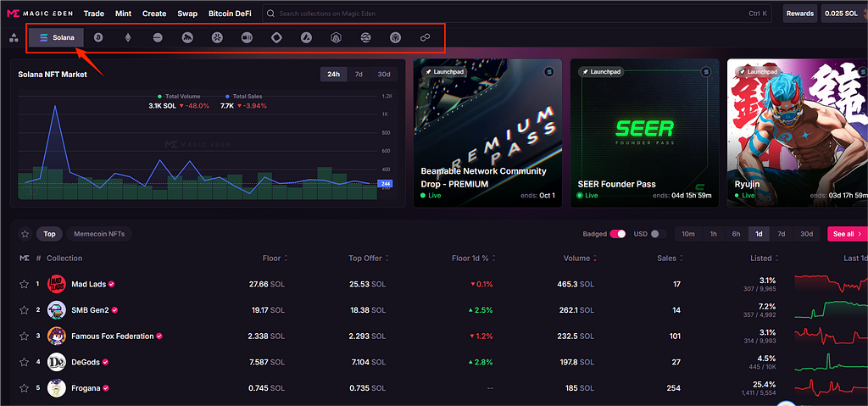The height and width of the screenshot is (406, 868).
Task: Enable the USD currency toggle
Action: (658, 234)
